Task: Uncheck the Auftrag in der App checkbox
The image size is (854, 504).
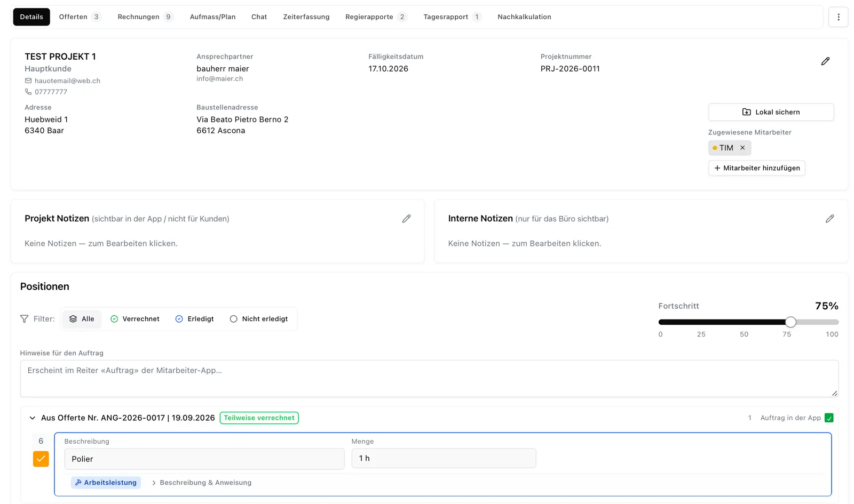Action: [829, 418]
